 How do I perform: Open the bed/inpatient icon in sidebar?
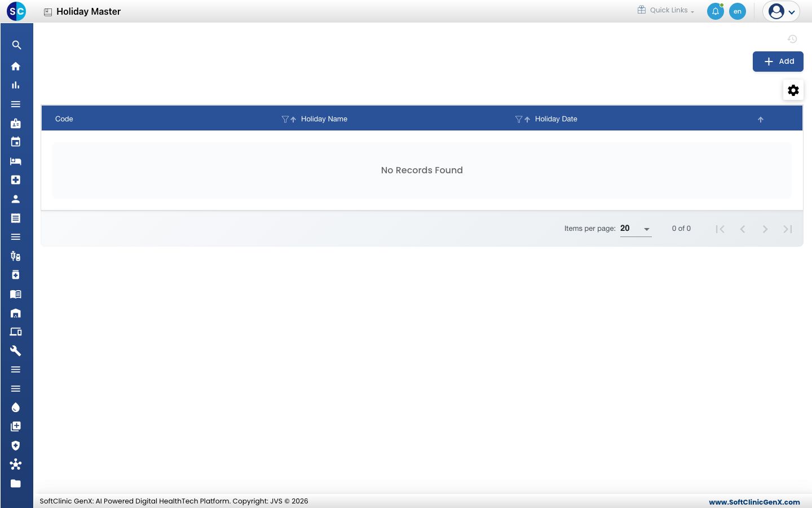point(16,161)
